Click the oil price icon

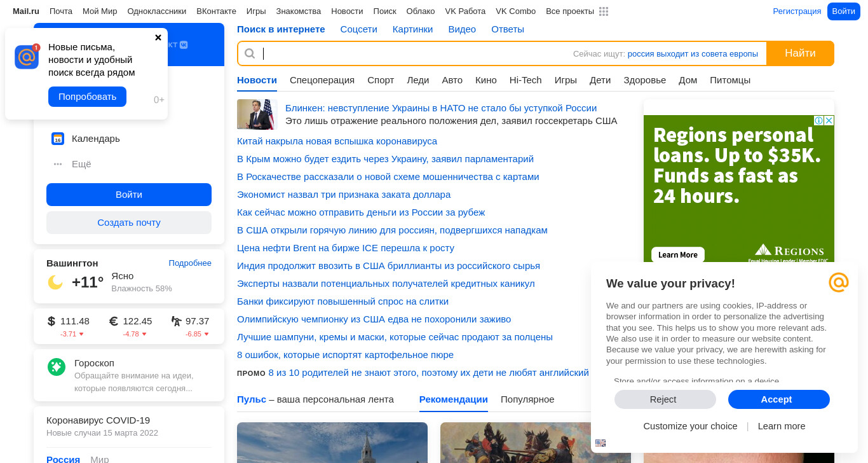click(177, 321)
